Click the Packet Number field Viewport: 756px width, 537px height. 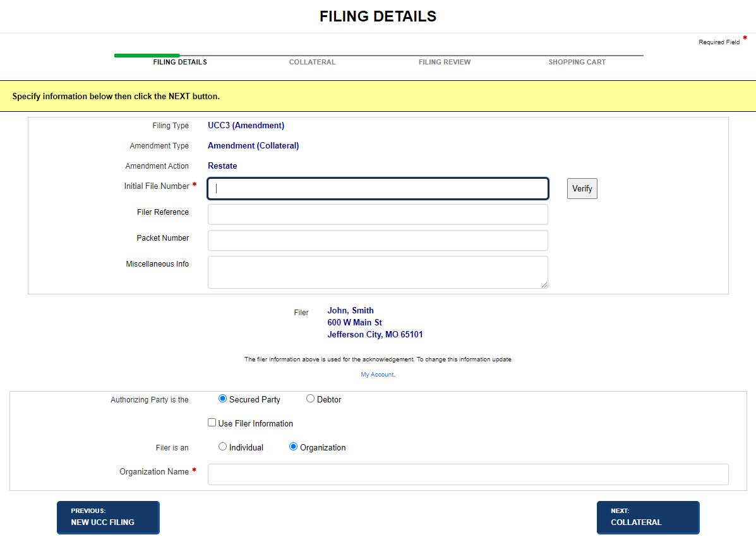tap(377, 240)
